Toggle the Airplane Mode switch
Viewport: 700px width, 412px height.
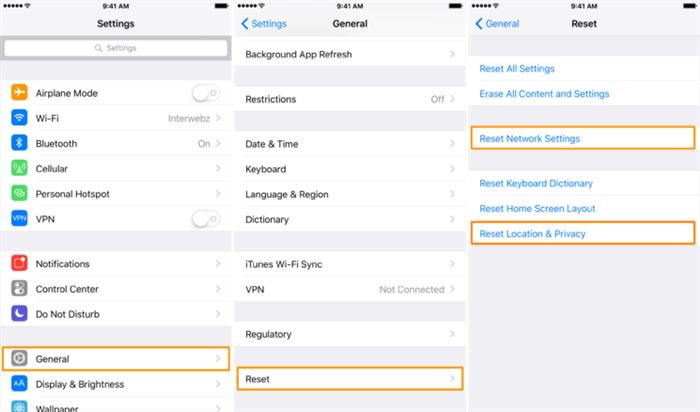206,93
